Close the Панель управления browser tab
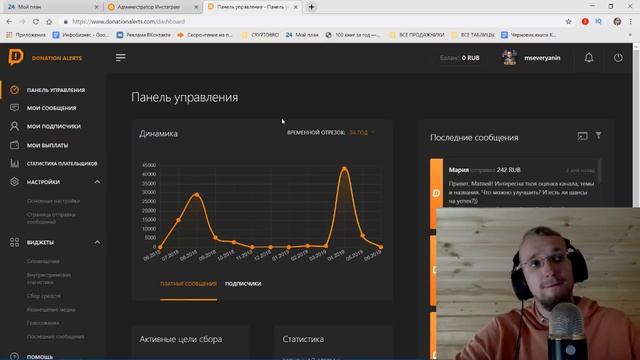 pyautogui.click(x=296, y=7)
